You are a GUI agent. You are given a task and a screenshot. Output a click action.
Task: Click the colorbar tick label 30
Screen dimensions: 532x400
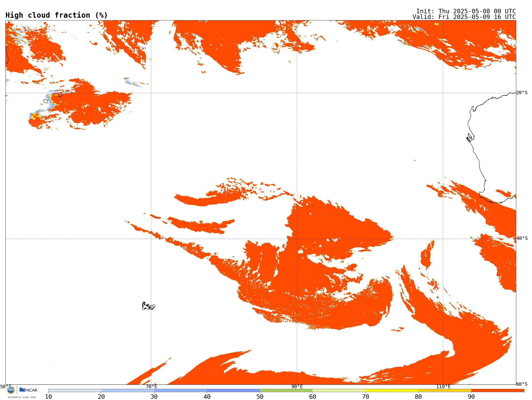point(154,397)
